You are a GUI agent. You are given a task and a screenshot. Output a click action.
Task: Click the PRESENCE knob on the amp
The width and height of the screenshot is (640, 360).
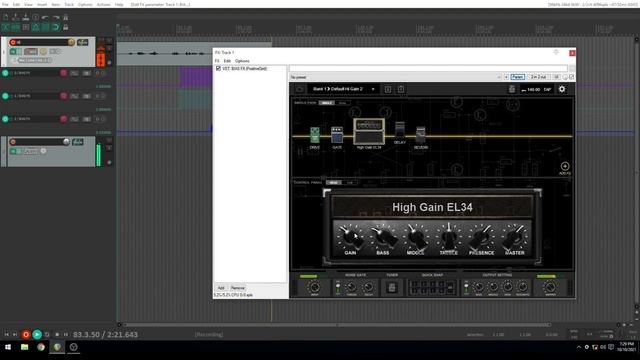click(x=481, y=238)
